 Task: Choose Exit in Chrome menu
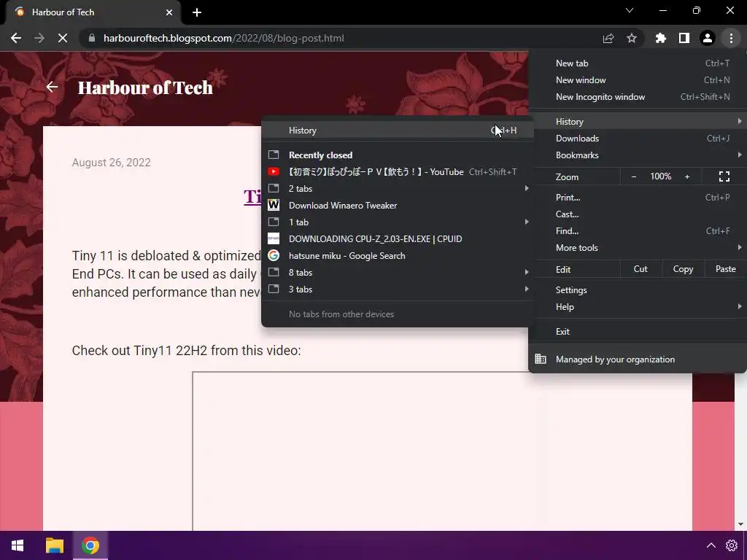638,332
